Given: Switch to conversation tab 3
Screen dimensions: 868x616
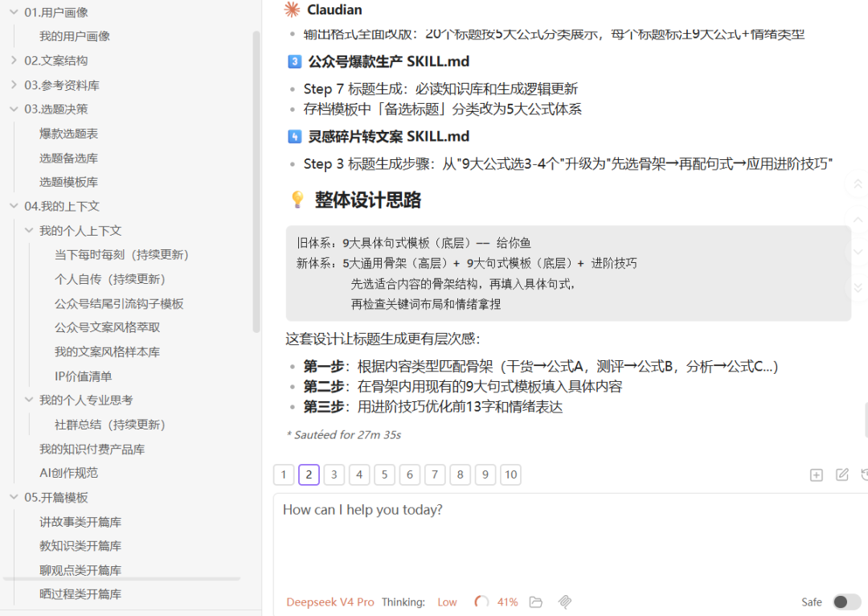Looking at the screenshot, I should point(334,474).
